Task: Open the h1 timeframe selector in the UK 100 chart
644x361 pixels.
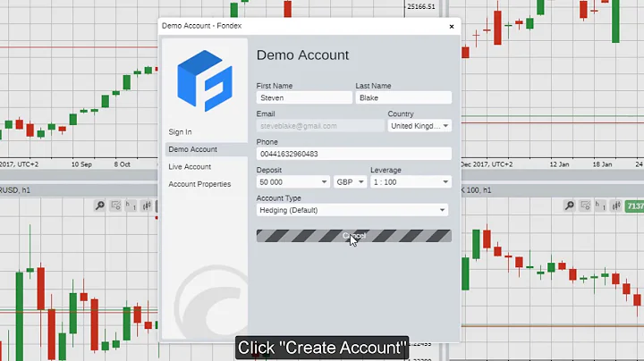Action: (600, 206)
